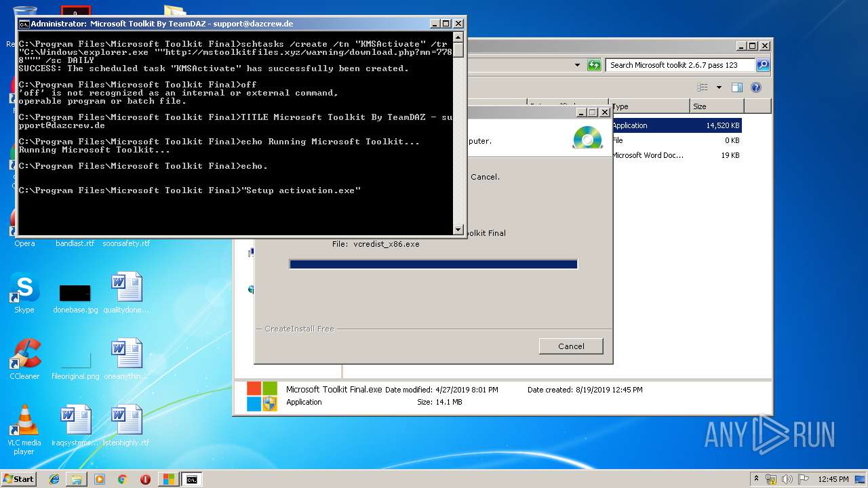Click Date created value in details pane
The width and height of the screenshot is (868, 488).
coord(608,390)
